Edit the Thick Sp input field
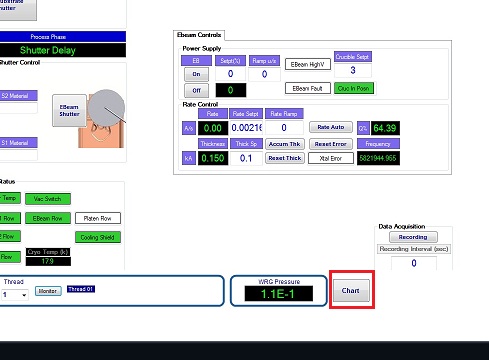The width and height of the screenshot is (489, 360). (x=246, y=158)
